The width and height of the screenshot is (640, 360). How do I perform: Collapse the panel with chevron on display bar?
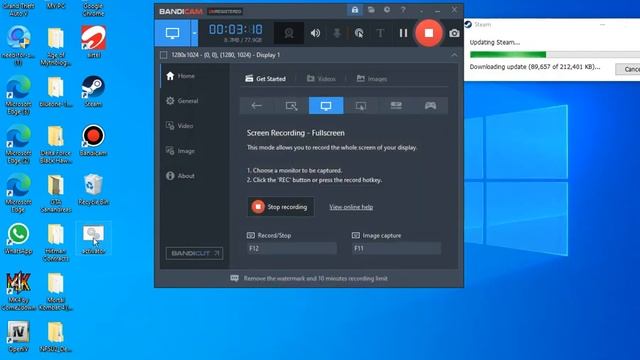[x=454, y=55]
